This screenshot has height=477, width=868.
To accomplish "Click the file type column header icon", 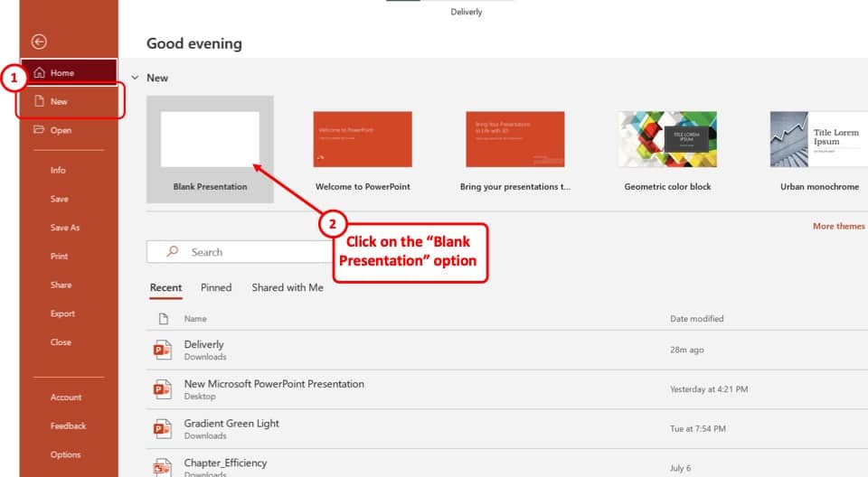I will tap(164, 319).
